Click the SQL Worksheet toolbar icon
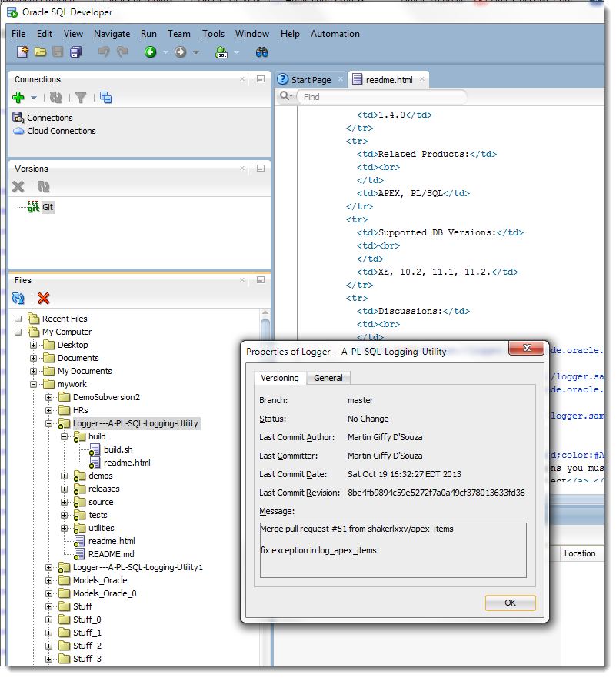Image resolution: width=616 pixels, height=678 pixels. (x=221, y=52)
